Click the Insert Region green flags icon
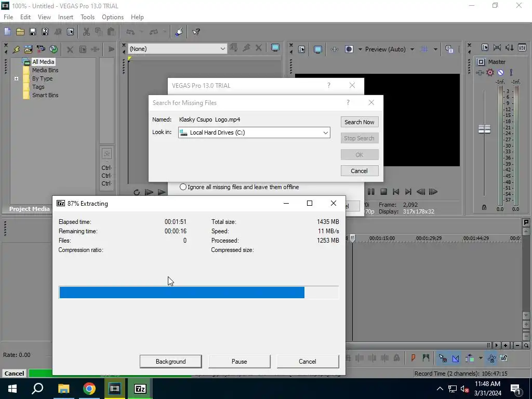532x399 pixels. pos(426,358)
